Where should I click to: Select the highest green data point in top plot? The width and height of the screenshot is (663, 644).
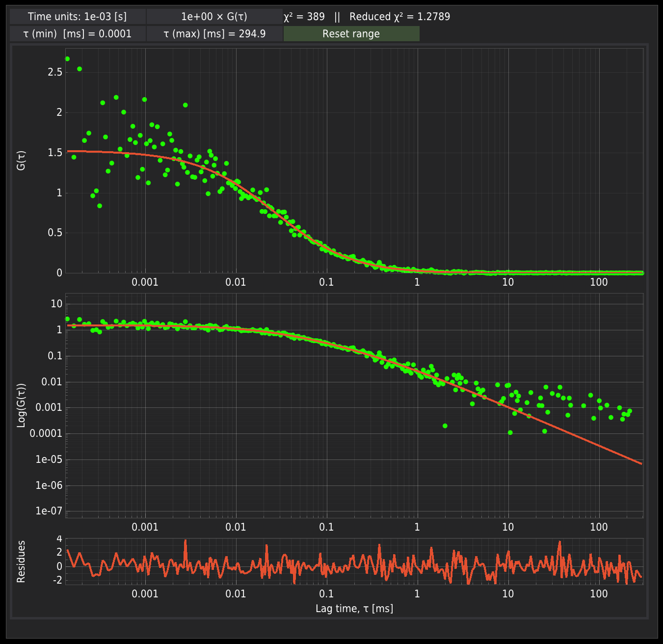point(67,59)
